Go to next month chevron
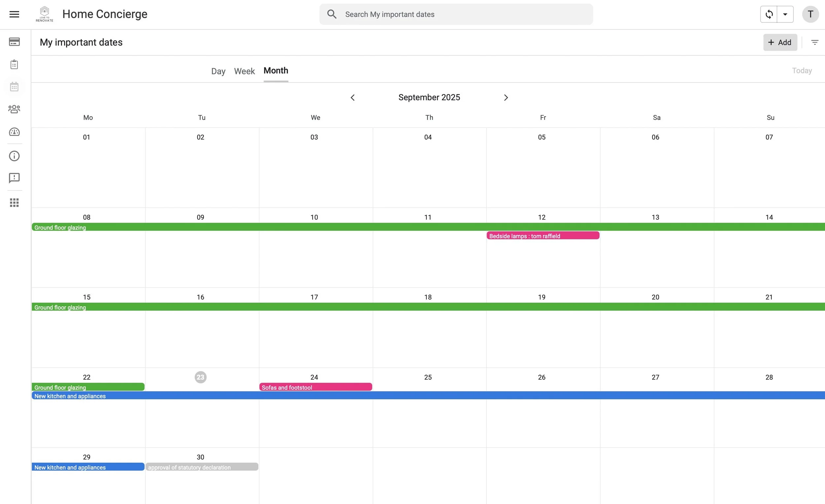The width and height of the screenshot is (825, 504). (x=506, y=97)
